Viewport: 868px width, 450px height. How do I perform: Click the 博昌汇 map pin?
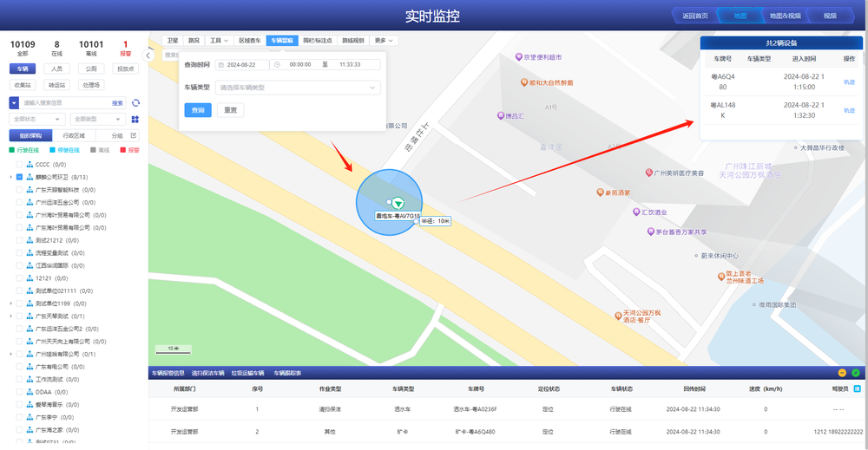pos(501,116)
